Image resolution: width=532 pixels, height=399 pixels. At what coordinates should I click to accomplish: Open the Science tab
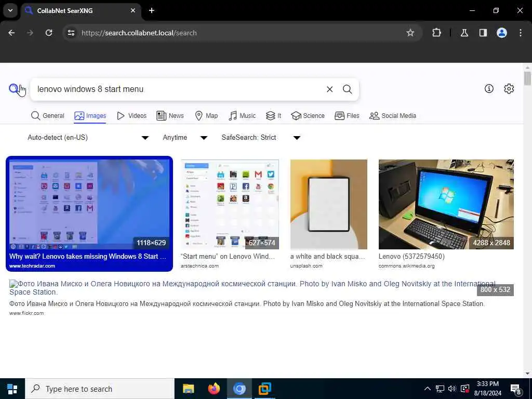(308, 116)
